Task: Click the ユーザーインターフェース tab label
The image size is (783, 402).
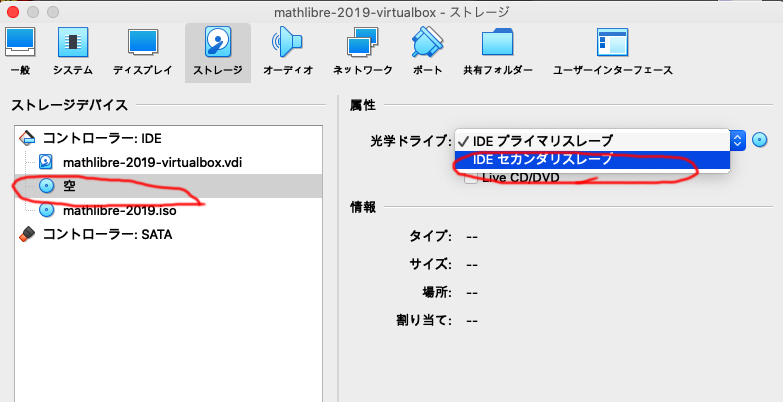Action: [613, 70]
